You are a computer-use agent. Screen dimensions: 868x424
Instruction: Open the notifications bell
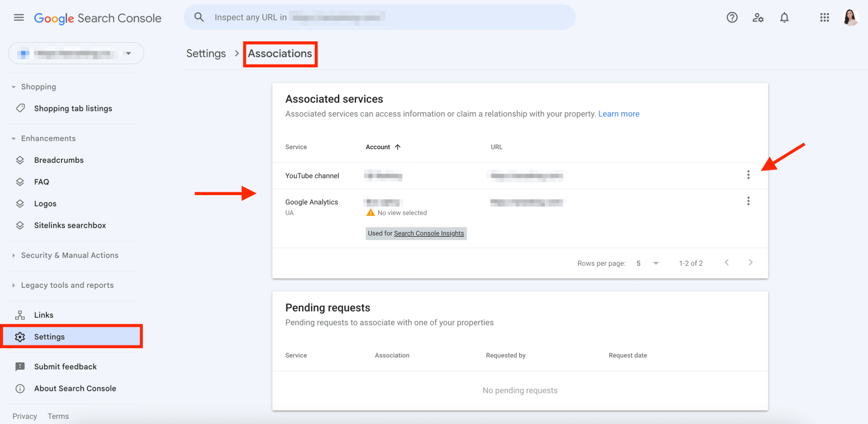(784, 18)
